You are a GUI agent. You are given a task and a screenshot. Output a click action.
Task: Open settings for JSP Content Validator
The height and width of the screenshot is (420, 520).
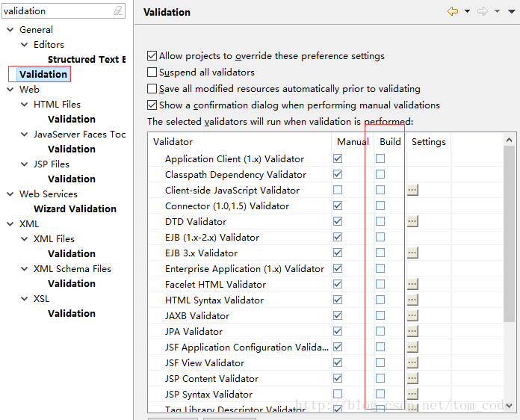412,378
